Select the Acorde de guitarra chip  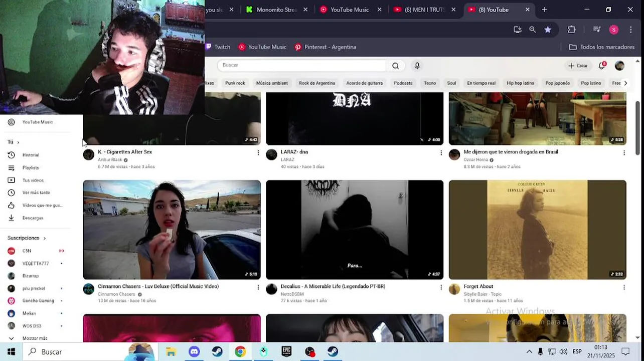(365, 83)
